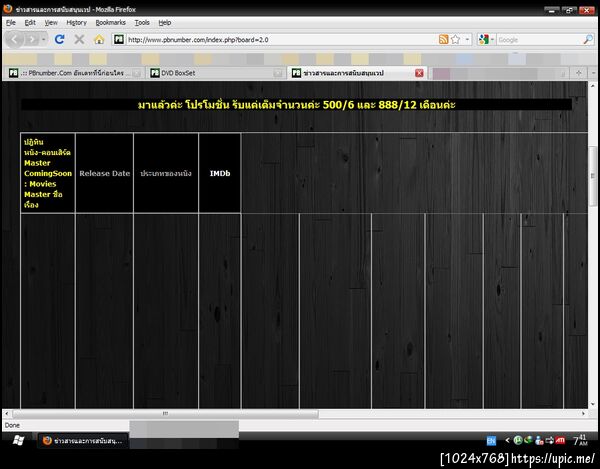
Task: Run search with the magnifier icon
Action: click(x=588, y=39)
